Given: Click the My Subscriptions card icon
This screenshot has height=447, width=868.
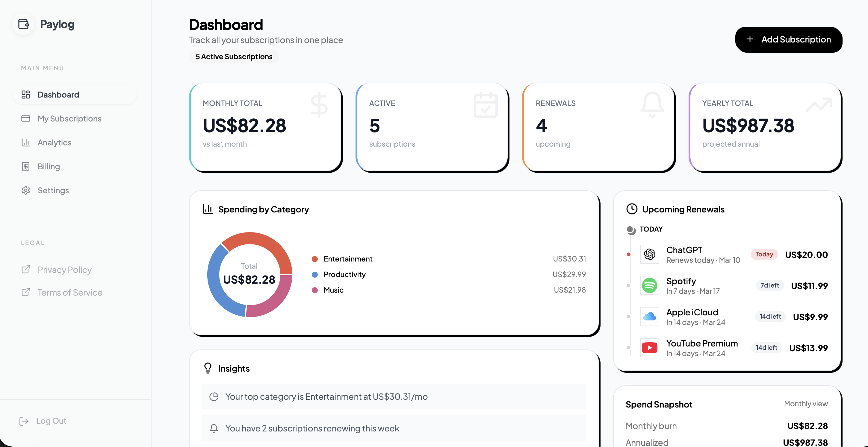Looking at the screenshot, I should click(x=26, y=118).
